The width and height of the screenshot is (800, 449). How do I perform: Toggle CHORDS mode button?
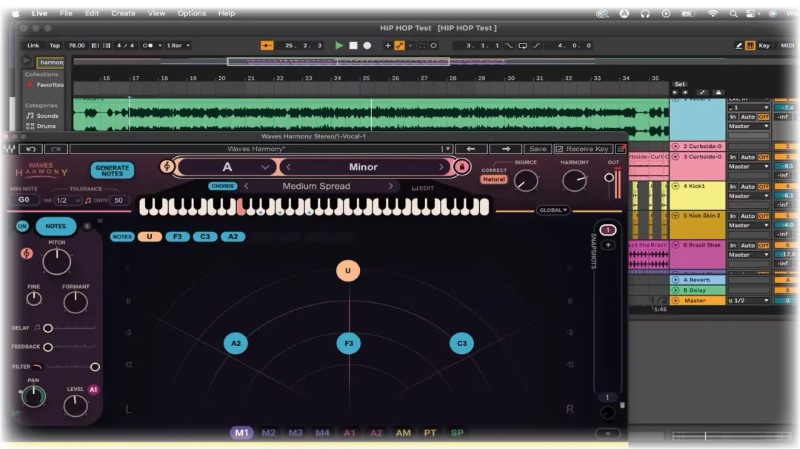pos(222,186)
